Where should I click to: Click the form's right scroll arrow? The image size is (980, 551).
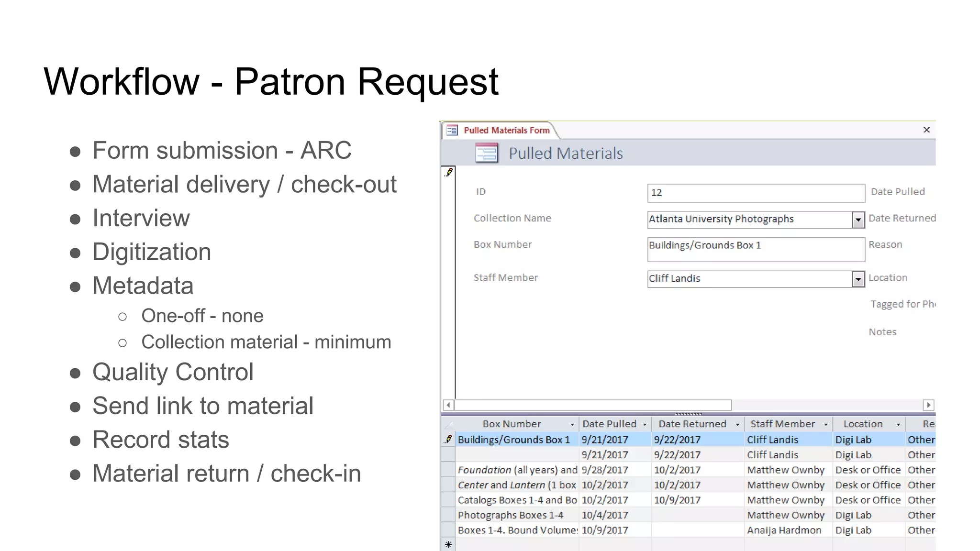coord(928,405)
